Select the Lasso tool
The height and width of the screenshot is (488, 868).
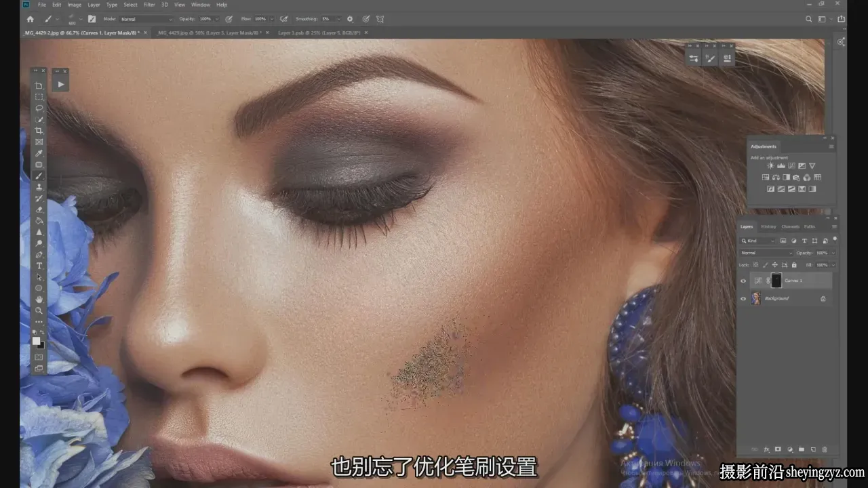[39, 108]
